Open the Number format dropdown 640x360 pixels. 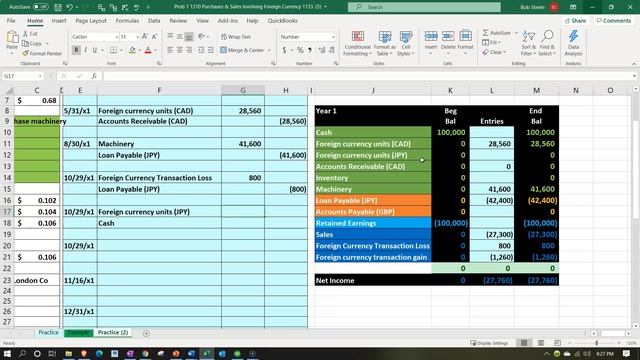coord(333,37)
